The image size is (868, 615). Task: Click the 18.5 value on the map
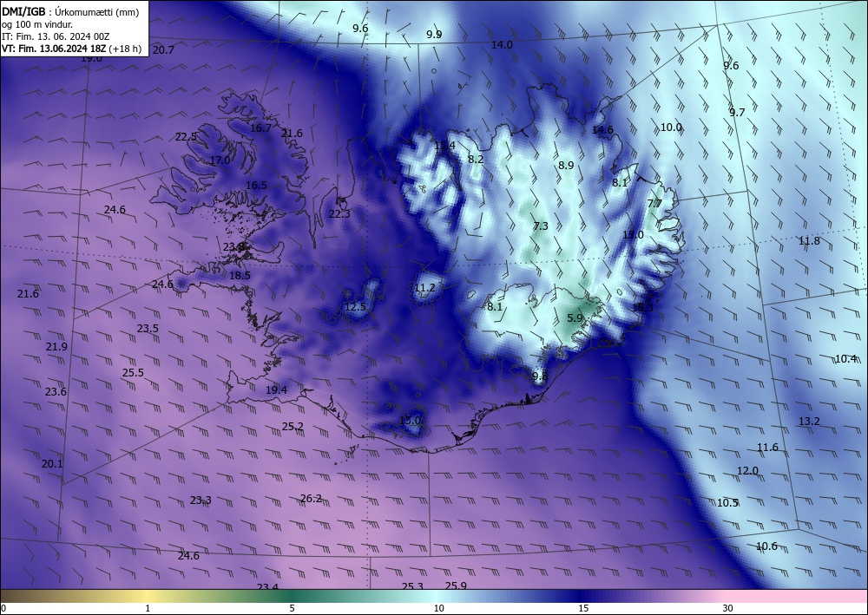pyautogui.click(x=240, y=276)
